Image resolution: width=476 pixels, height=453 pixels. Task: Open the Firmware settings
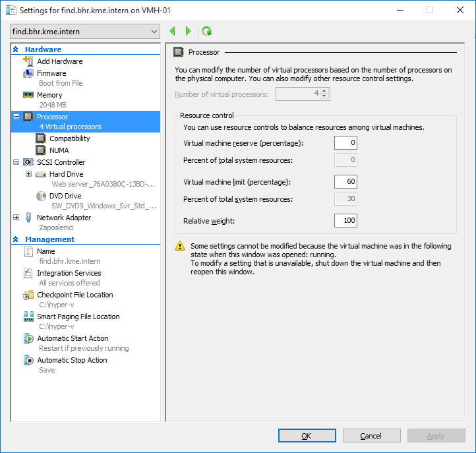(x=51, y=73)
